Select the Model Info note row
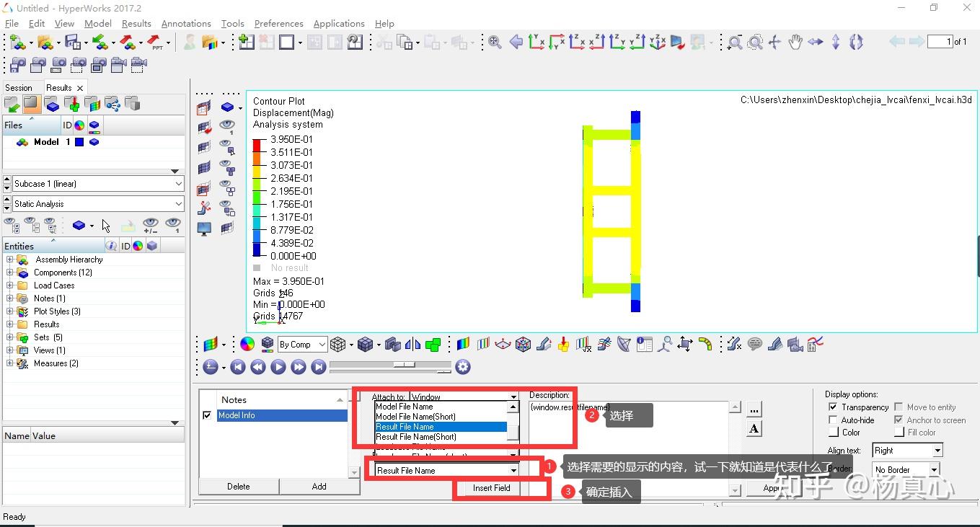The width and height of the screenshot is (980, 527). [x=282, y=415]
